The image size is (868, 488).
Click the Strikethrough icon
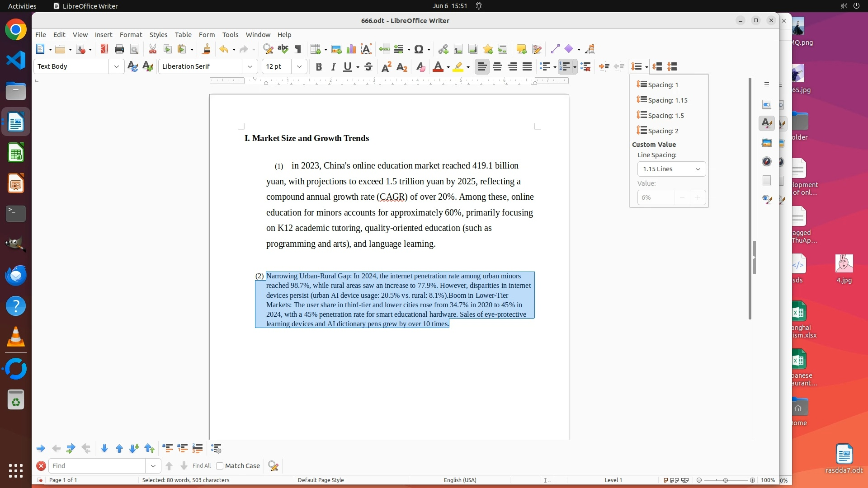tap(368, 67)
